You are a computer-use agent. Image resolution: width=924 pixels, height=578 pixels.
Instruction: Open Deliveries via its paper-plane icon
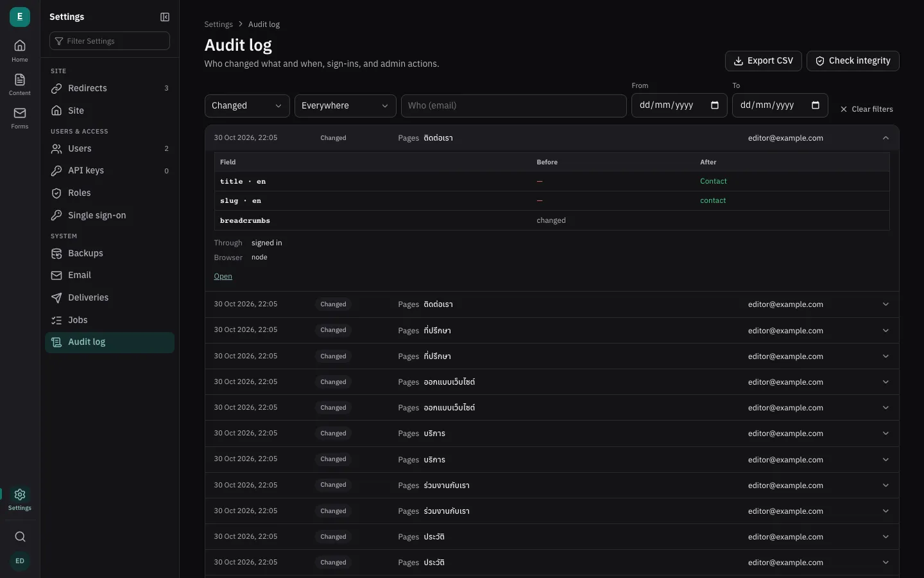click(x=56, y=298)
